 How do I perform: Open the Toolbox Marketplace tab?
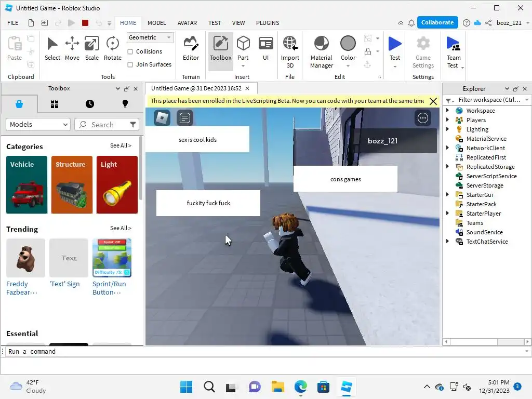pyautogui.click(x=19, y=104)
